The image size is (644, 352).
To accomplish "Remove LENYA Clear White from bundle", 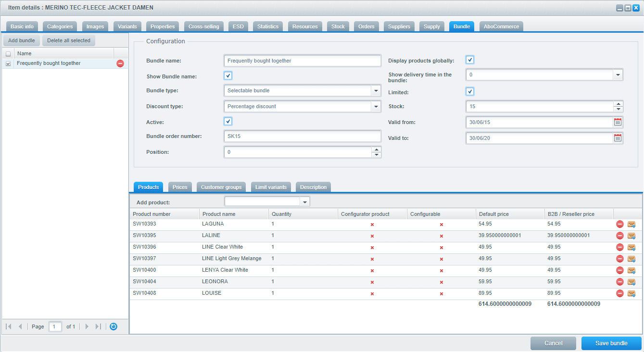I will (620, 270).
